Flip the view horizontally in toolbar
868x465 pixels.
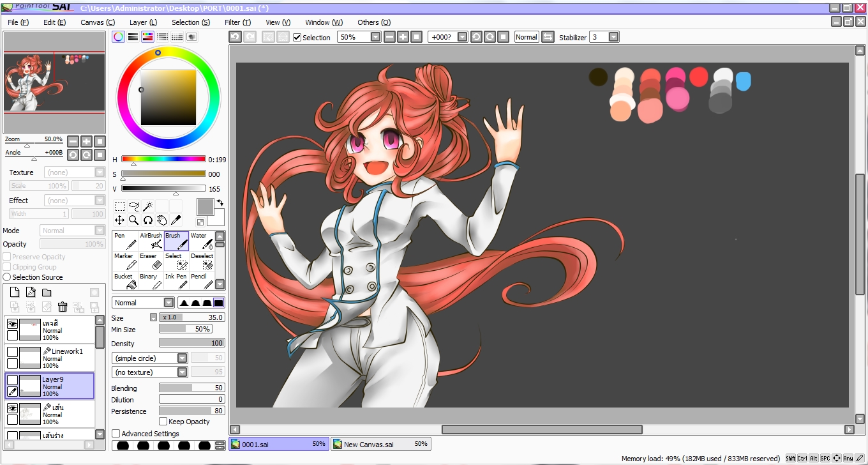coord(548,37)
